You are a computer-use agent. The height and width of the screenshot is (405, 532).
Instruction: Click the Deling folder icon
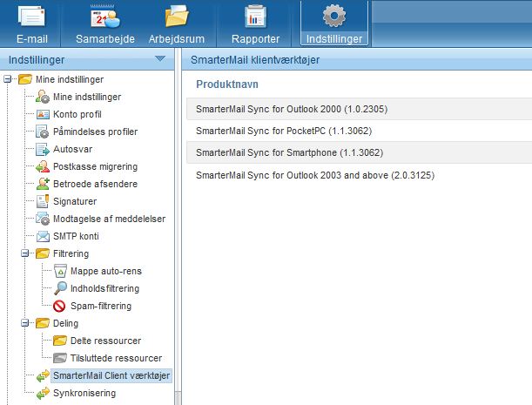[x=43, y=323]
